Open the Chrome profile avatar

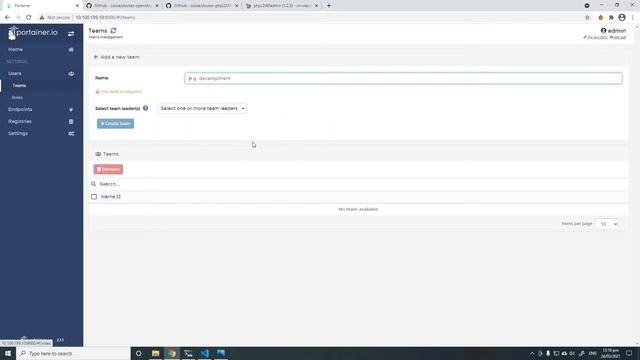click(622, 18)
